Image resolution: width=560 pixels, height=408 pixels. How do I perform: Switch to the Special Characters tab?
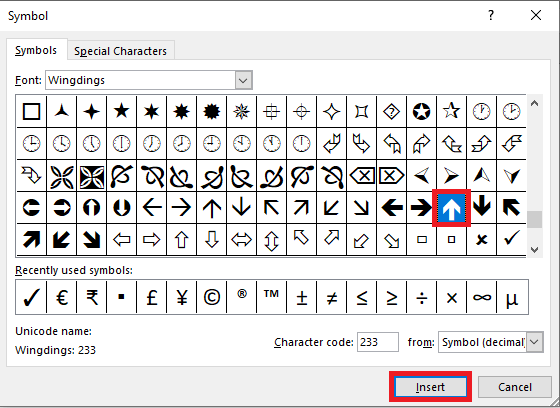[x=120, y=51]
